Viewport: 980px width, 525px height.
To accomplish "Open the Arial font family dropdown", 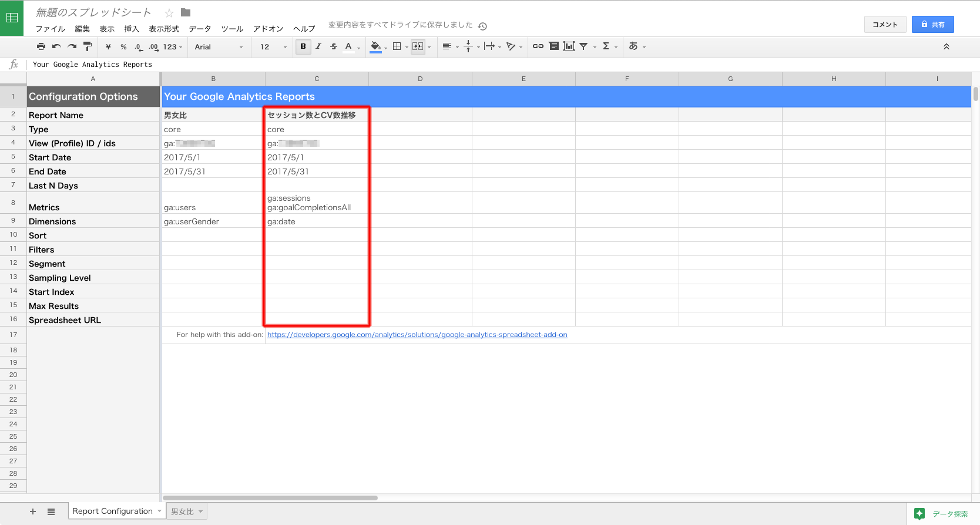I will click(219, 46).
